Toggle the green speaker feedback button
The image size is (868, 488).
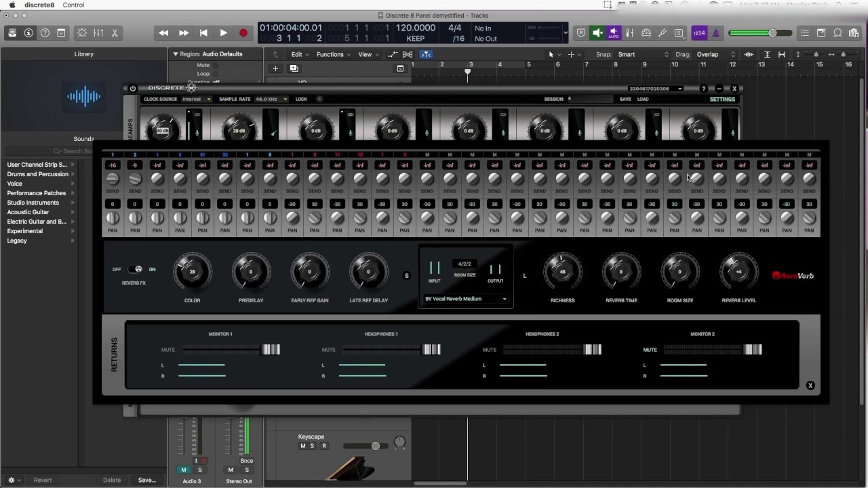click(597, 33)
